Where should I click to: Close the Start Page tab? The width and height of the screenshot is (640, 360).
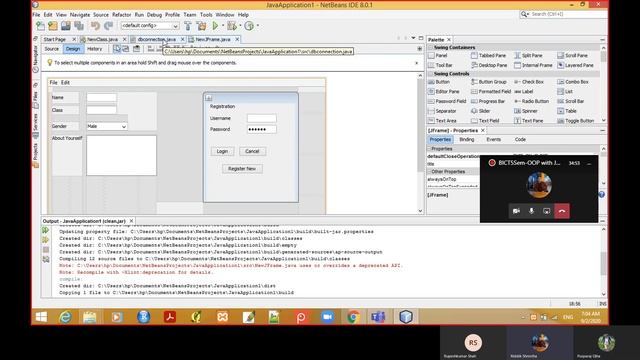74,40
